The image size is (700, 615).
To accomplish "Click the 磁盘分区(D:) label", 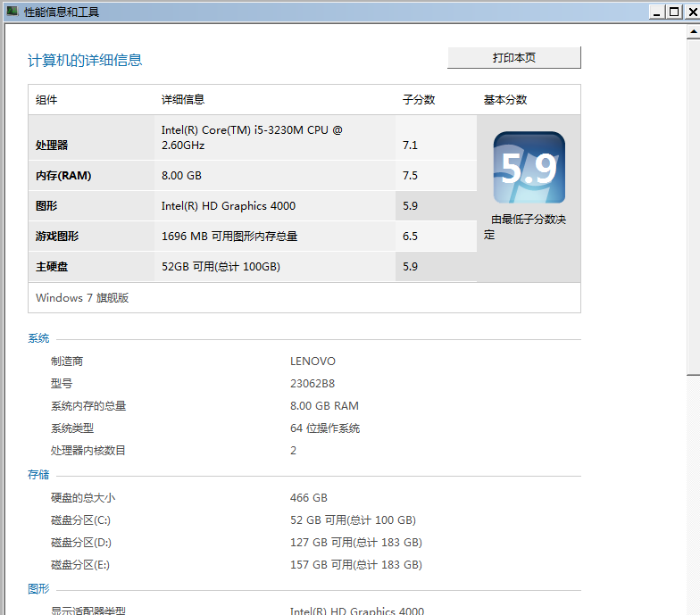I will [81, 543].
